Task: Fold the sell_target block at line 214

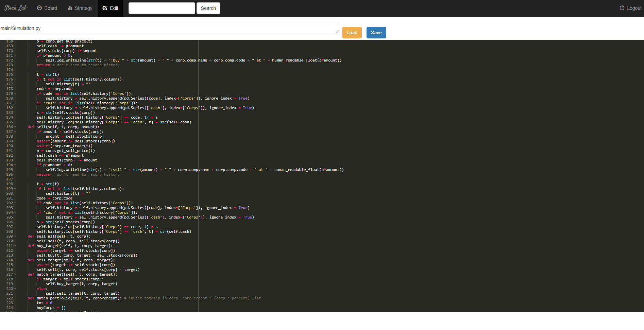Action: pos(15,260)
